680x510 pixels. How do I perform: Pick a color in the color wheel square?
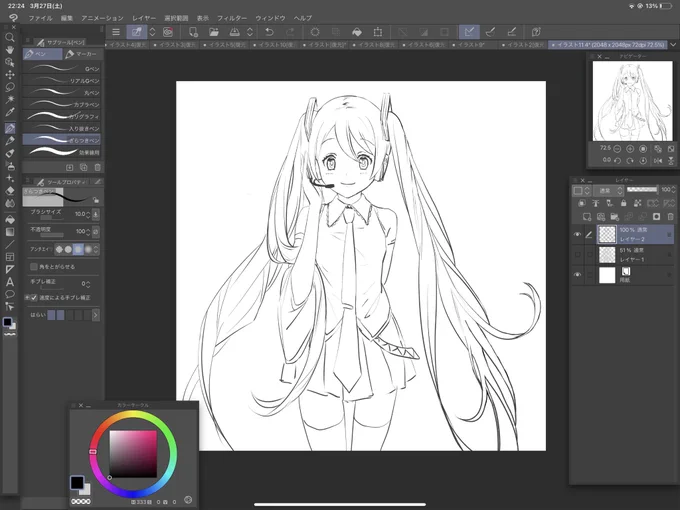(x=133, y=454)
